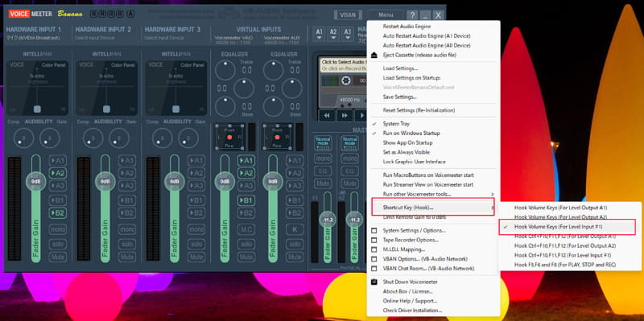Click the Gate knob on Hardware Input 1

(x=50, y=138)
